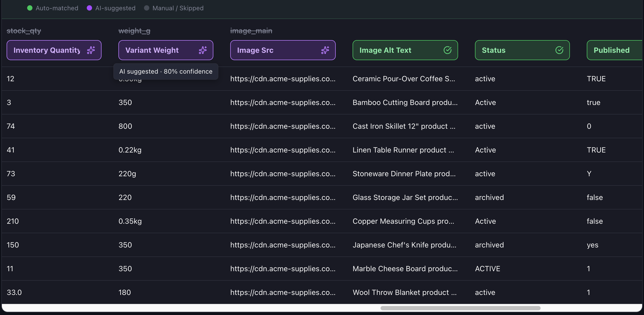
Task: Click the stock quantity cell showing 74
Action: pyautogui.click(x=11, y=126)
